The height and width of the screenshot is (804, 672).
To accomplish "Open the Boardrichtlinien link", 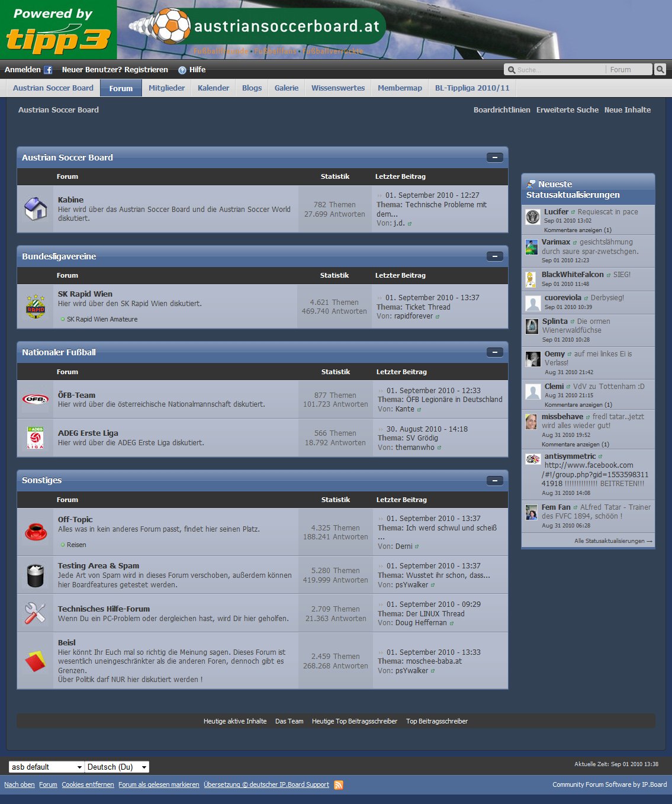I will (502, 110).
